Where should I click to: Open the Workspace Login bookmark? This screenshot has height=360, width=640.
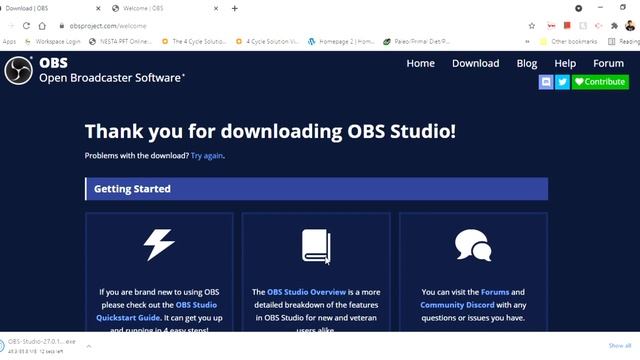pos(53,42)
